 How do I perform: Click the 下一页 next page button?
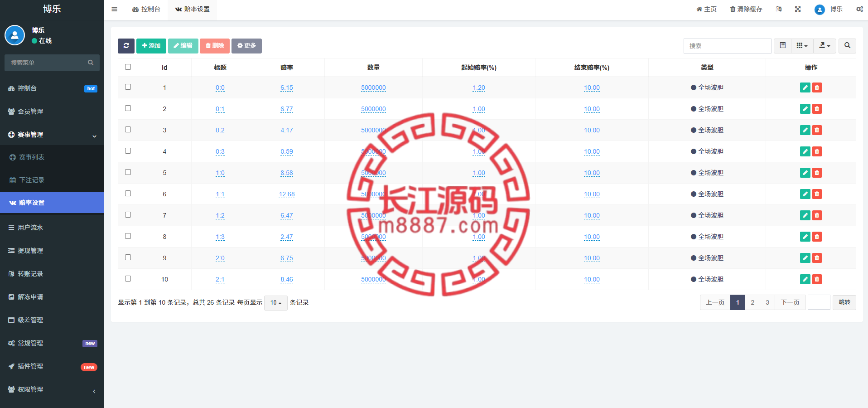click(790, 302)
